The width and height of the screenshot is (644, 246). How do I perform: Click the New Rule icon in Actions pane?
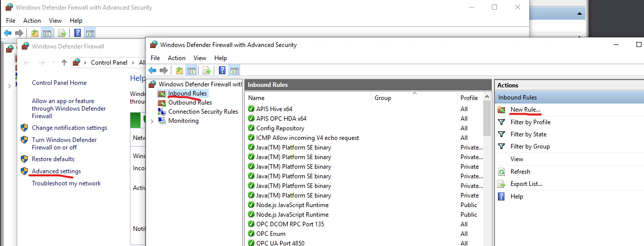pos(501,110)
